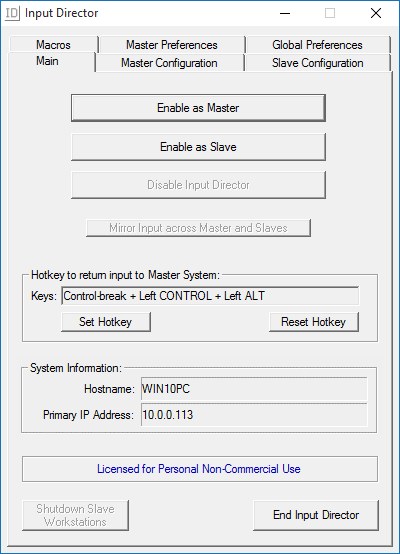Click the Primary IP Address label
This screenshot has width=400, height=554.
pos(88,415)
